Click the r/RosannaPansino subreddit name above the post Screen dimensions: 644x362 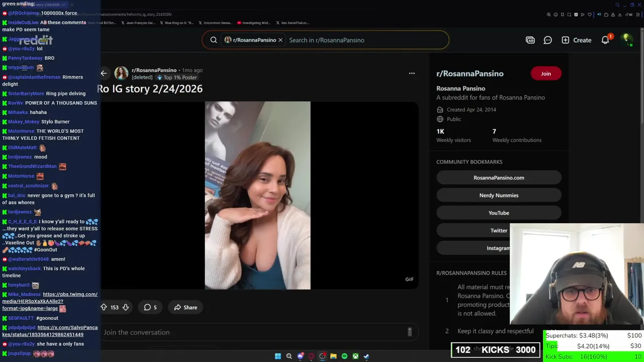(x=154, y=70)
